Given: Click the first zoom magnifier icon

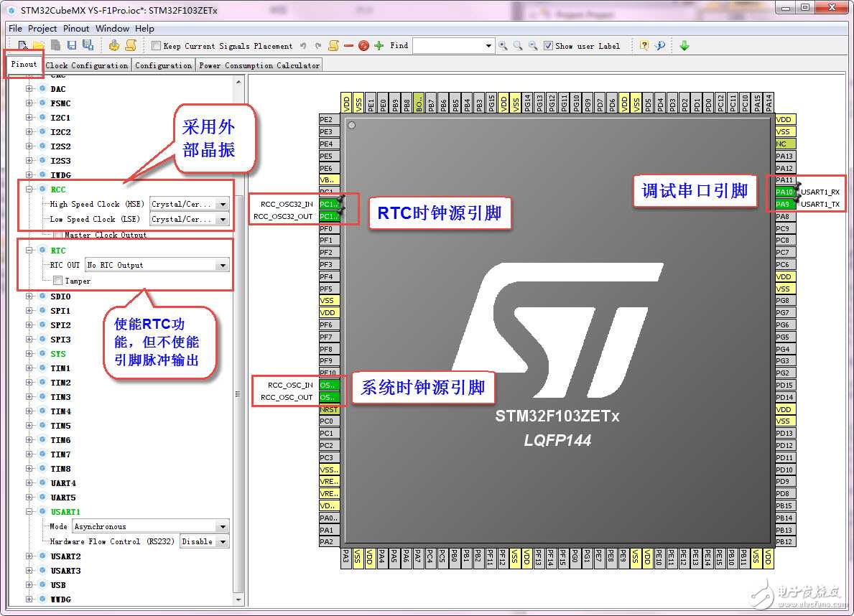Looking at the screenshot, I should [x=503, y=46].
